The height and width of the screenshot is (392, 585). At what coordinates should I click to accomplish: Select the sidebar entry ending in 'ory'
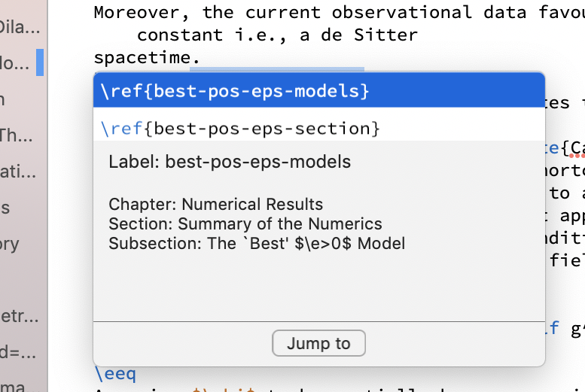click(9, 244)
